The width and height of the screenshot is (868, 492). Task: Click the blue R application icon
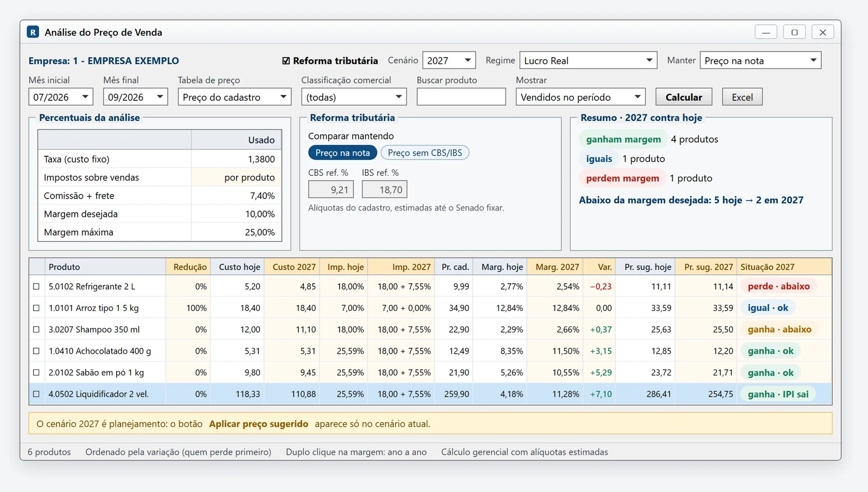point(33,32)
